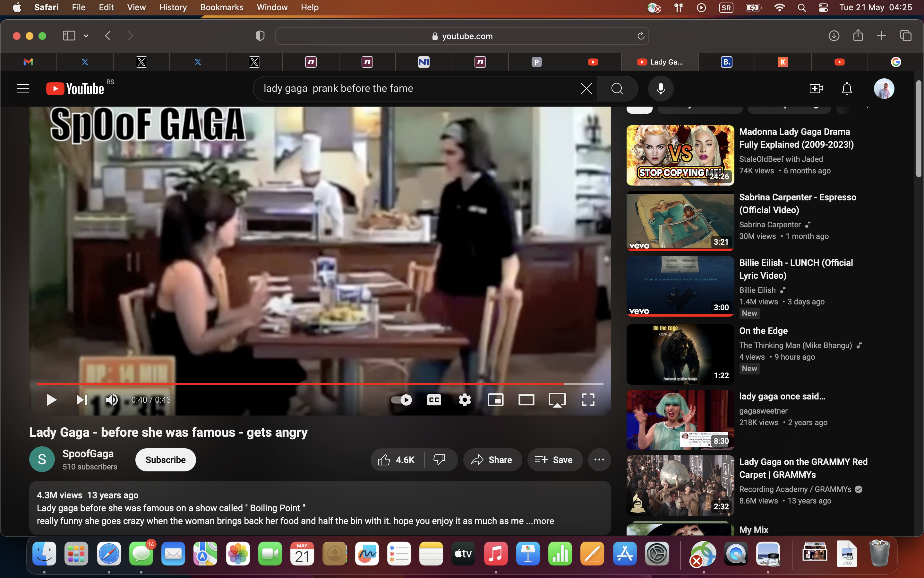Open Wi-Fi status menu
Screen dimensions: 924x578
[779, 8]
